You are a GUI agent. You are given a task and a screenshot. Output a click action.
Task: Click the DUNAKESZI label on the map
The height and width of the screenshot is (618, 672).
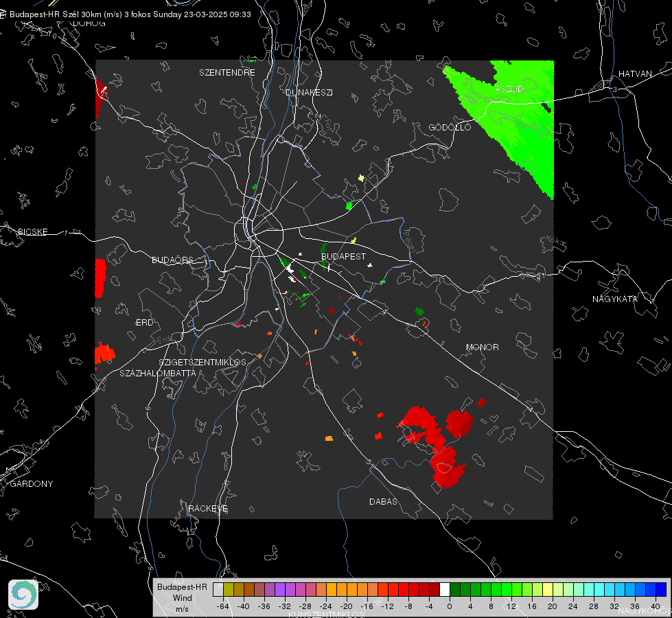click(x=309, y=93)
